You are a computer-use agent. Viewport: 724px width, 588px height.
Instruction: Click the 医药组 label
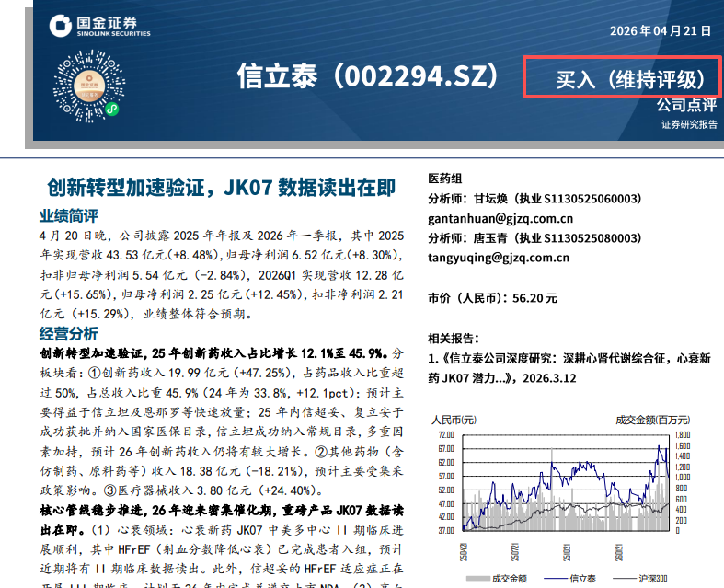click(x=444, y=179)
